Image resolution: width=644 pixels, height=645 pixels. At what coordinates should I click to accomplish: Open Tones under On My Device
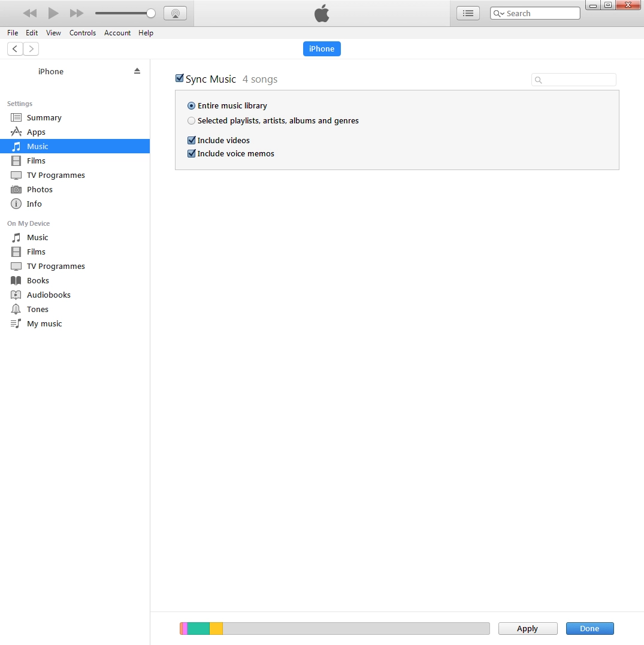point(37,309)
